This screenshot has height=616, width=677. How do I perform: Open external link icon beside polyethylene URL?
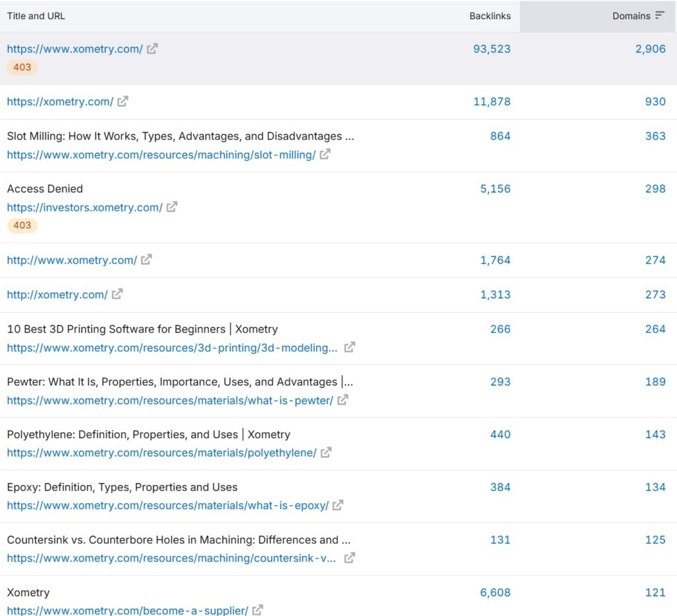pyautogui.click(x=326, y=452)
